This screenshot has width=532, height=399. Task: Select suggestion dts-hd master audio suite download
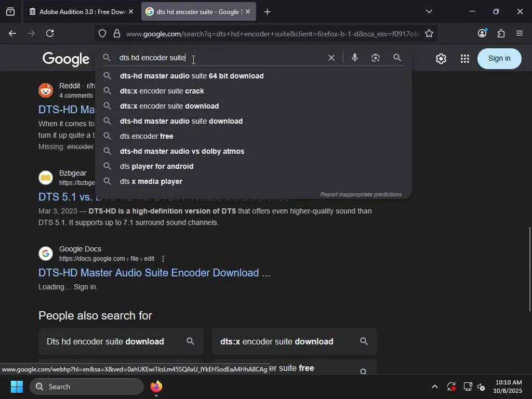click(x=254, y=121)
